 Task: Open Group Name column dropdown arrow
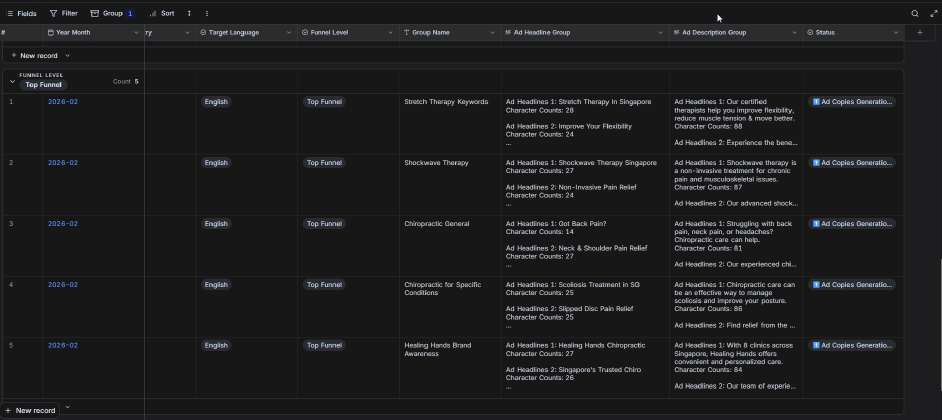point(492,33)
